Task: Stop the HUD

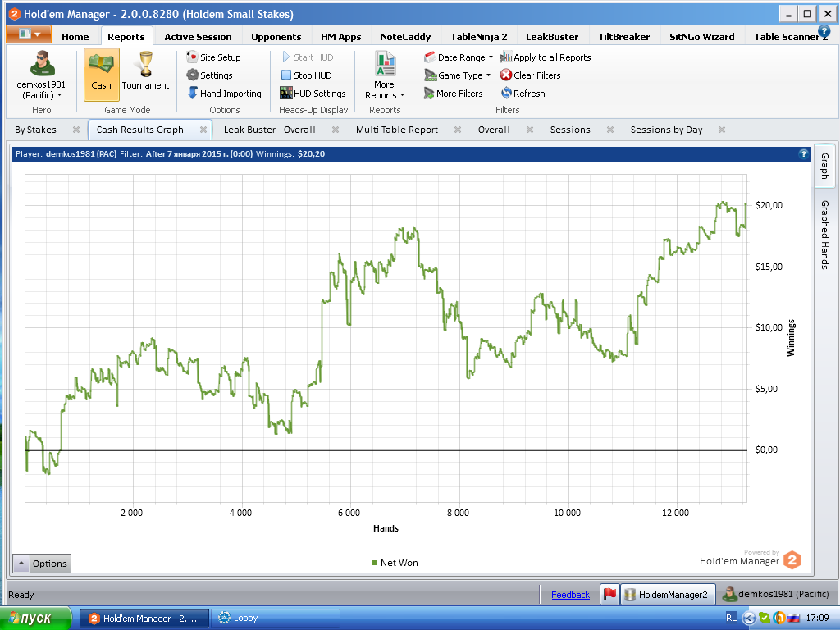Action: (307, 75)
